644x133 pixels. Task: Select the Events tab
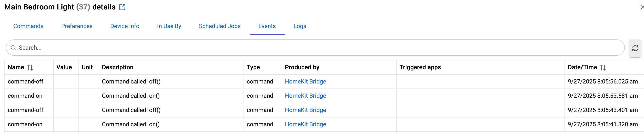tap(267, 26)
